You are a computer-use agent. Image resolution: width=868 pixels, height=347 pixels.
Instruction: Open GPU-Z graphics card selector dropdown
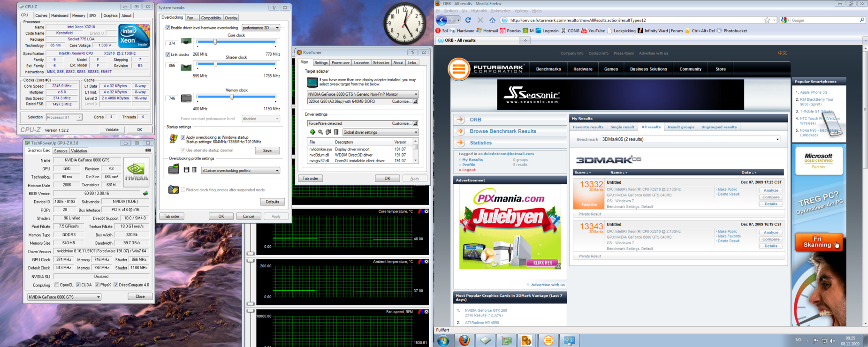coord(64,297)
